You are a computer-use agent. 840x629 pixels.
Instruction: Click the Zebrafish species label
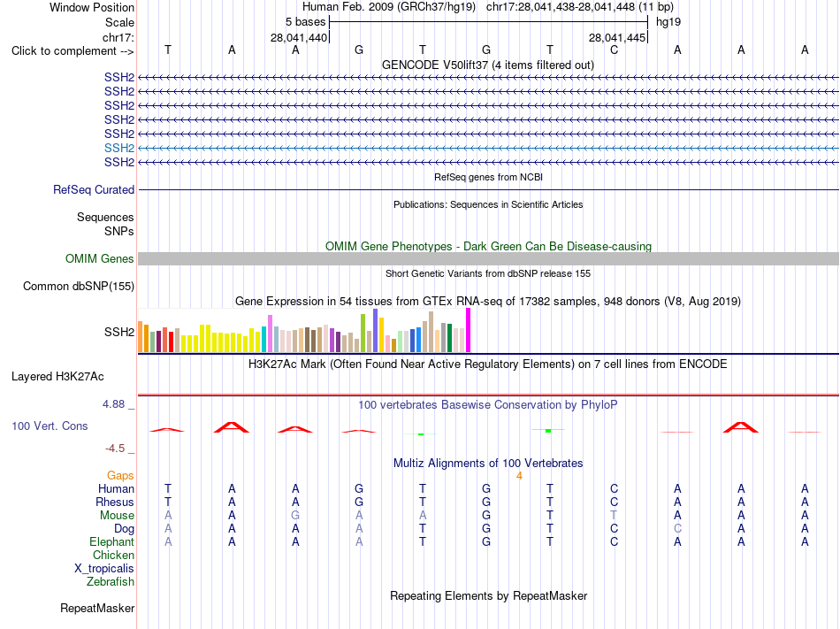pyautogui.click(x=111, y=581)
